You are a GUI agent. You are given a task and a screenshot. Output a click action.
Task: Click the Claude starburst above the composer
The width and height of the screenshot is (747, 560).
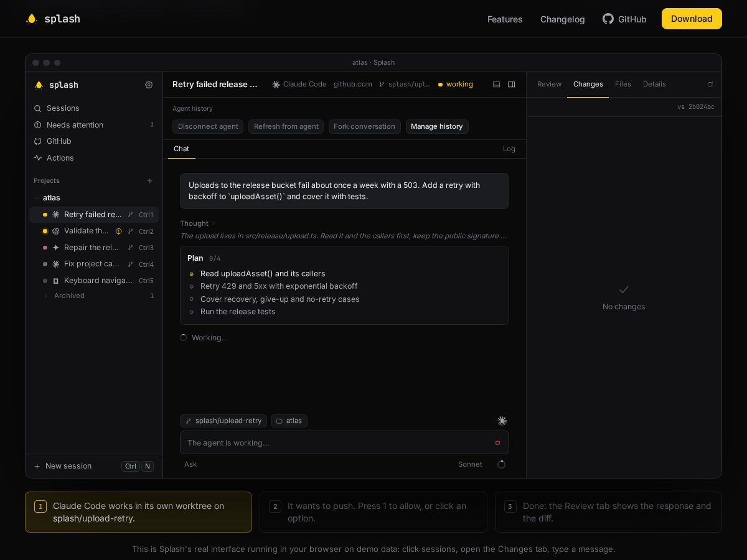click(x=502, y=421)
